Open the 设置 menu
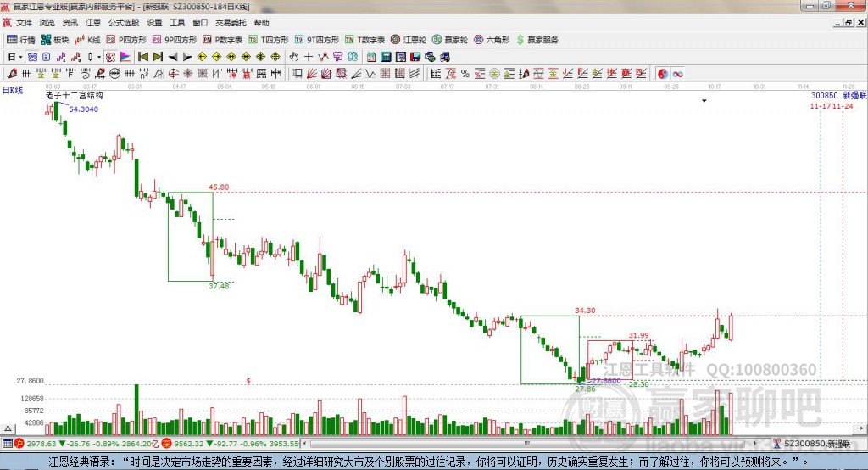This screenshot has height=470, width=868. (x=154, y=23)
